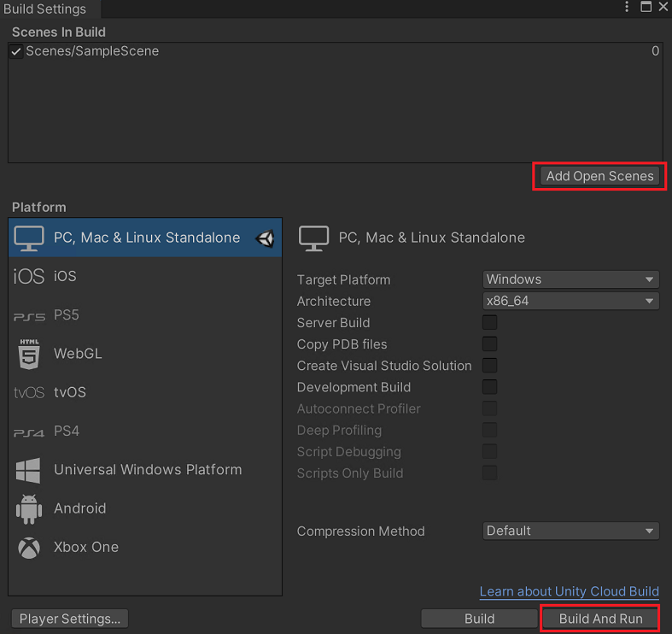
Task: Click the Windows logo for Universal Windows Platform
Action: coord(28,470)
